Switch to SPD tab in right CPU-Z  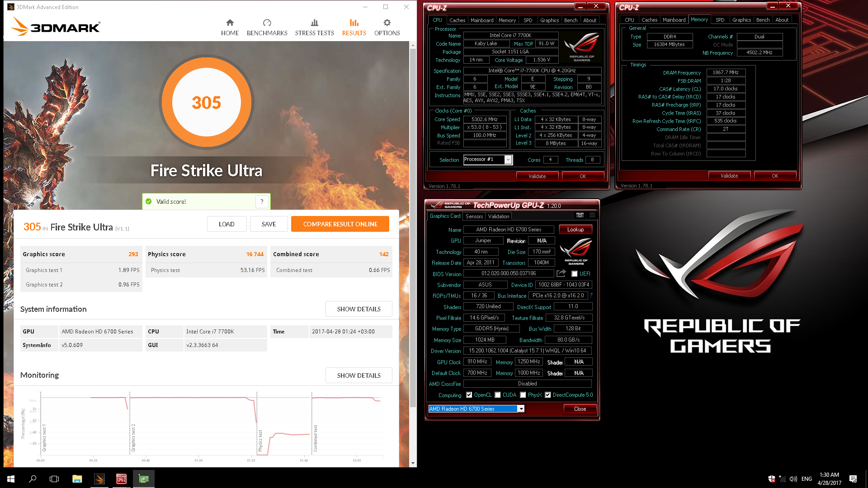point(720,20)
